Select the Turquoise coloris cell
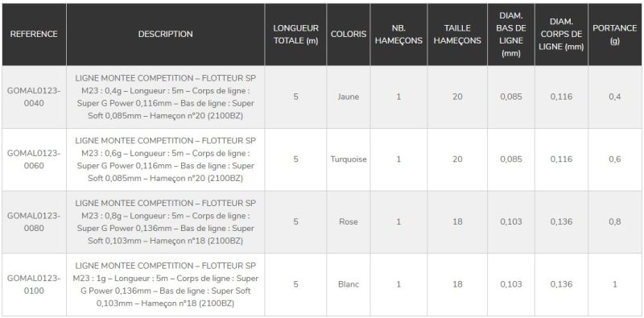This screenshot has height=318, width=644. pyautogui.click(x=349, y=159)
